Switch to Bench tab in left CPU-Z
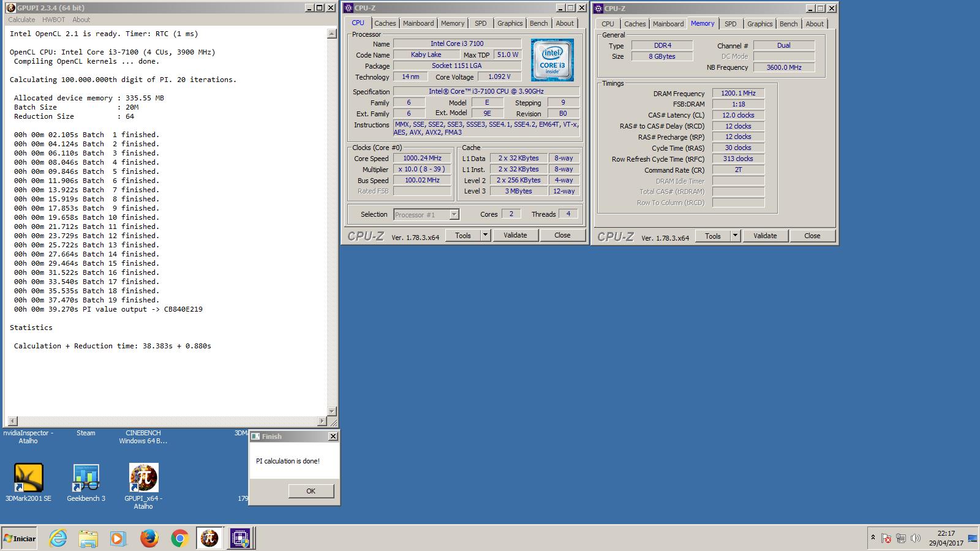The height and width of the screenshot is (551, 980). tap(539, 23)
